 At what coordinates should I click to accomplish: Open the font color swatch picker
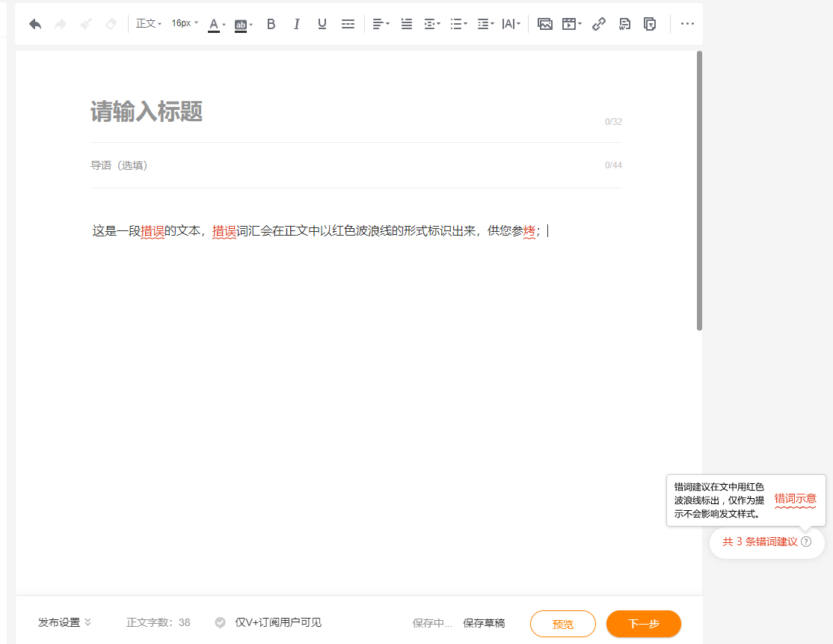(216, 23)
